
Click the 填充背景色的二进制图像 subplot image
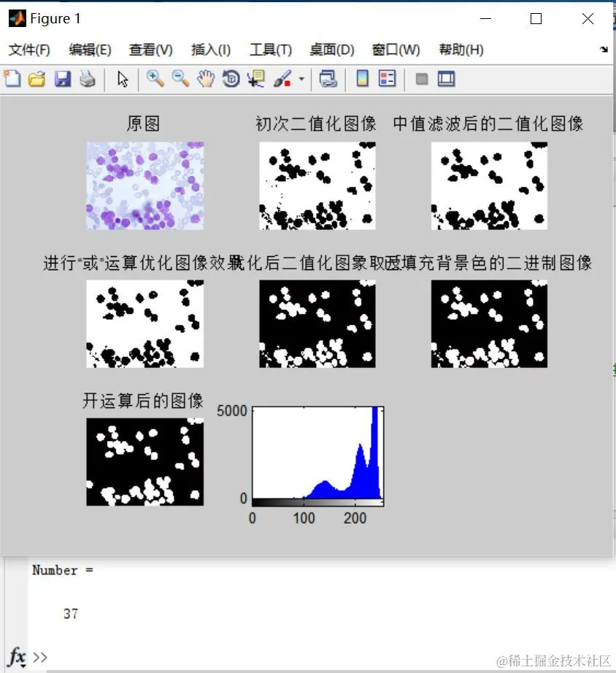[x=489, y=324]
